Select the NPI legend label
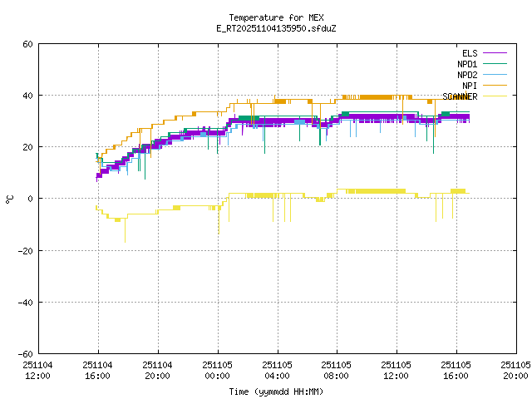Screen dimensions: 532x399 click(470, 85)
